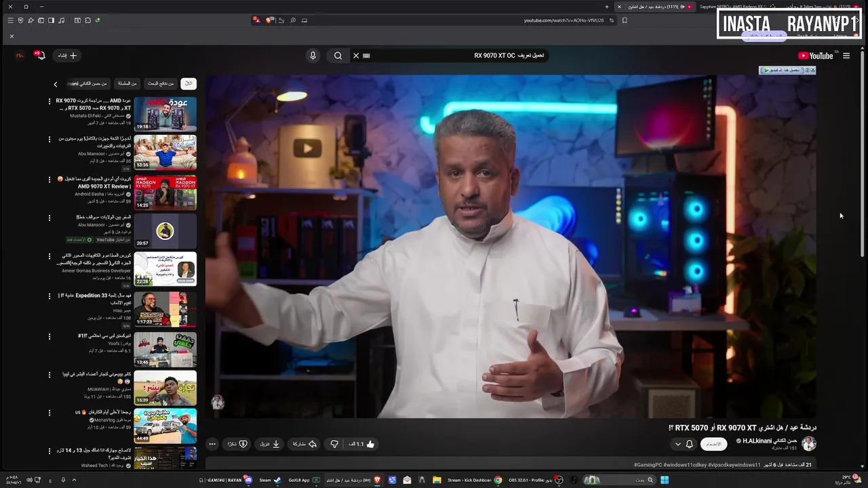
Task: Open the 20:57 video thumbnail
Action: (x=165, y=230)
